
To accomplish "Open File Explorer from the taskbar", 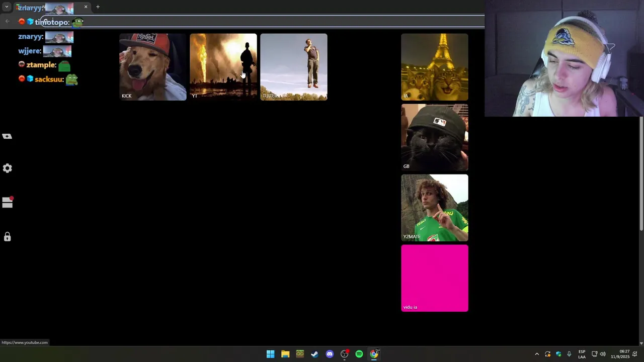I will (x=285, y=354).
